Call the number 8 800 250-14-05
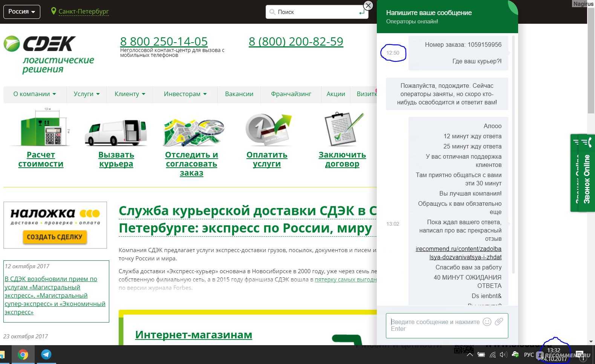This screenshot has width=595, height=364. point(164,41)
